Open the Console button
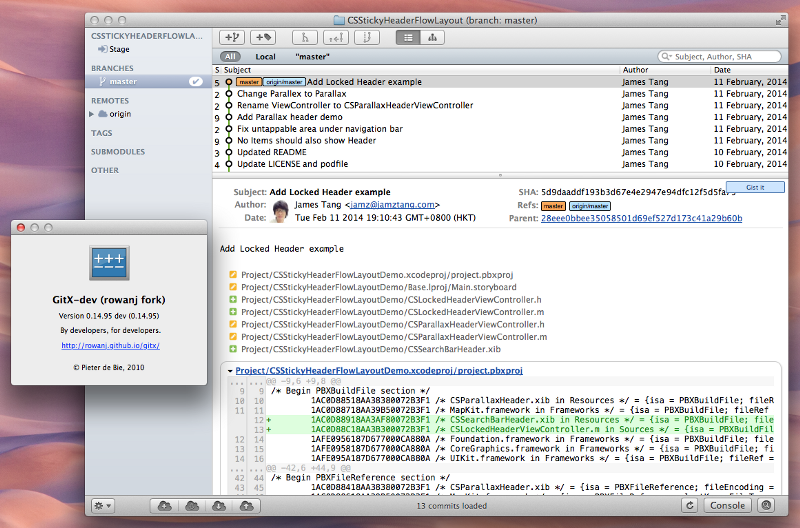This screenshot has width=800, height=528. [728, 506]
